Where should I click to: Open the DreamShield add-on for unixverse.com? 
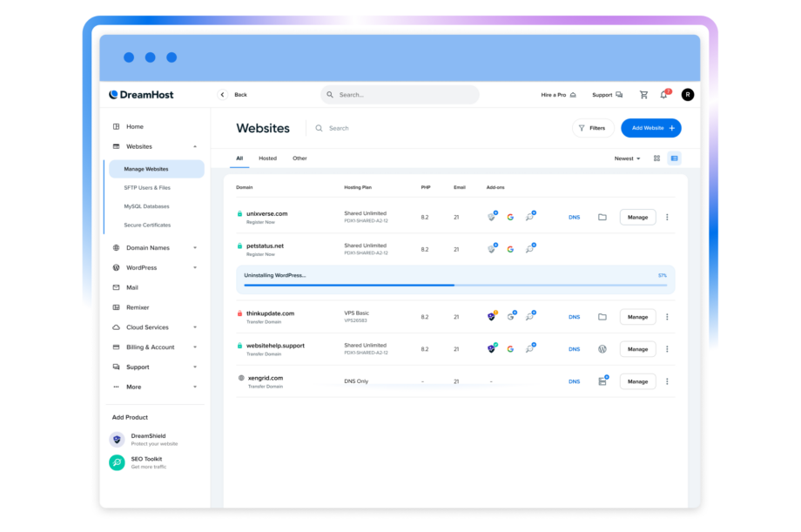[492, 217]
